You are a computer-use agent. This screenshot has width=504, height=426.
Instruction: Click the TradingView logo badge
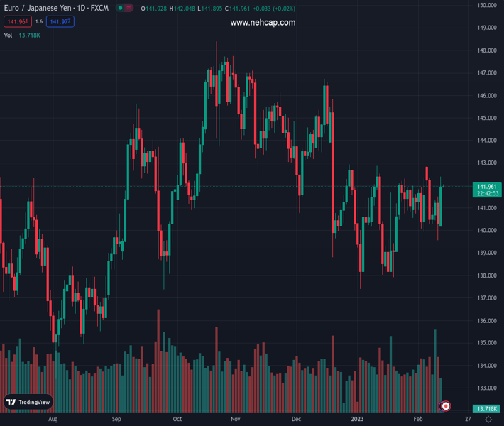coord(28,402)
